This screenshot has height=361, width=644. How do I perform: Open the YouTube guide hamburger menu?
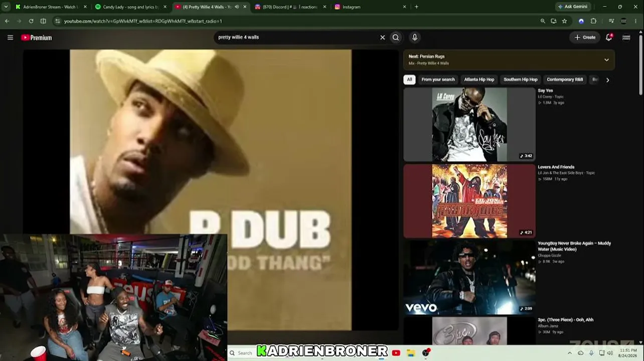(10, 38)
